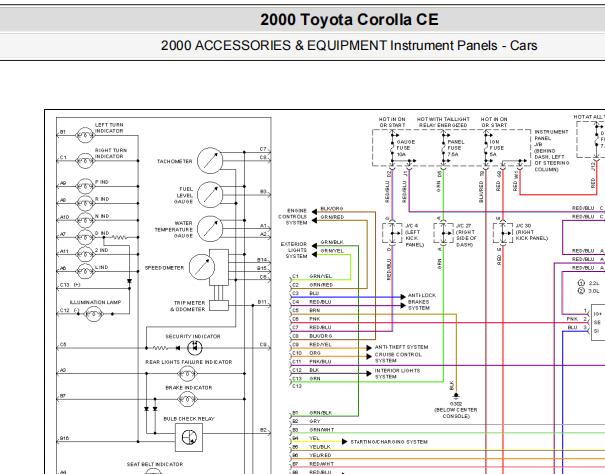
Task: Click the GAUGE FUSE 10A label
Action: tap(406, 148)
